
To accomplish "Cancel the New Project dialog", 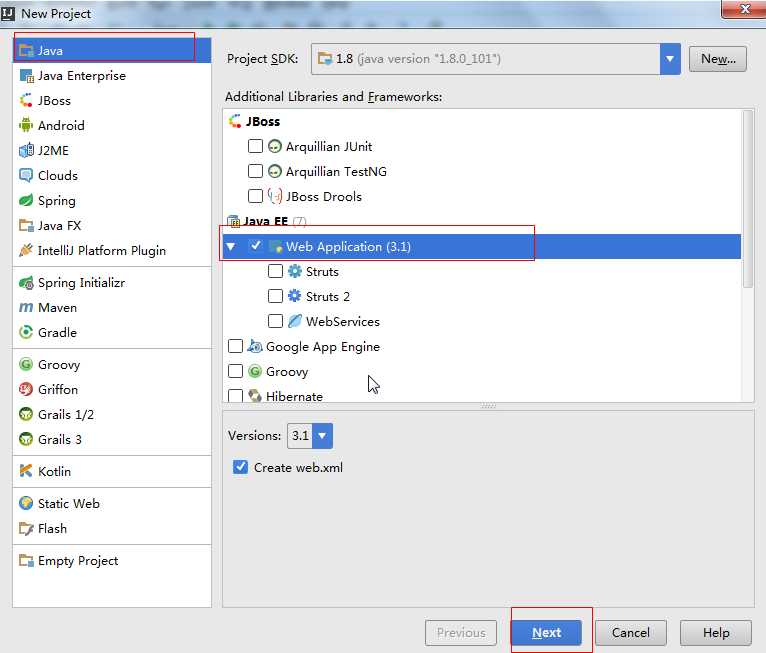I will [631, 632].
